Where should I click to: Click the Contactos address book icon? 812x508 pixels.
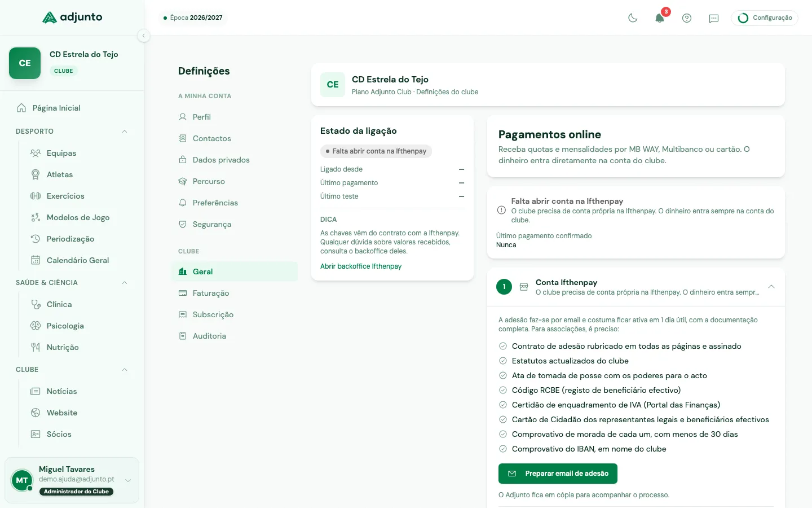183,138
